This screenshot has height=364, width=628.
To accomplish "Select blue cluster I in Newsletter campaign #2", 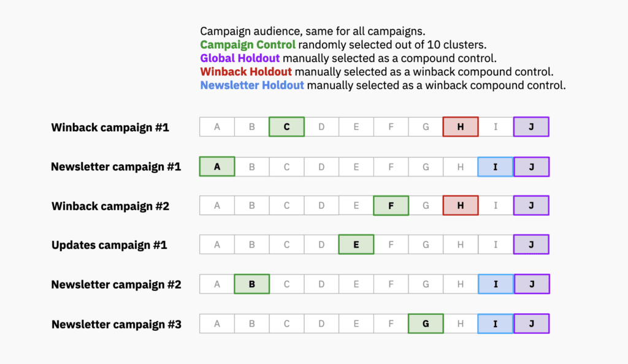I will pyautogui.click(x=495, y=284).
